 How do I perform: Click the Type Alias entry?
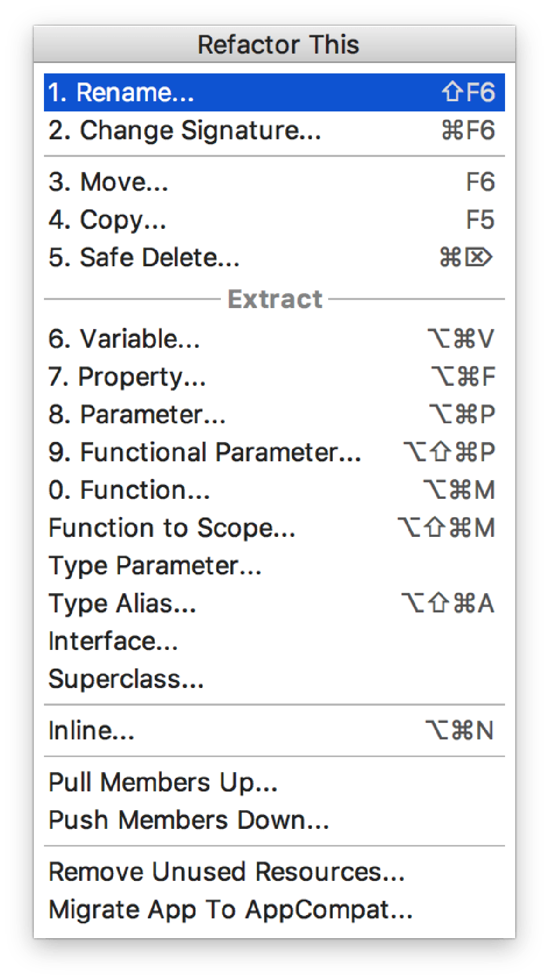[x=122, y=604]
